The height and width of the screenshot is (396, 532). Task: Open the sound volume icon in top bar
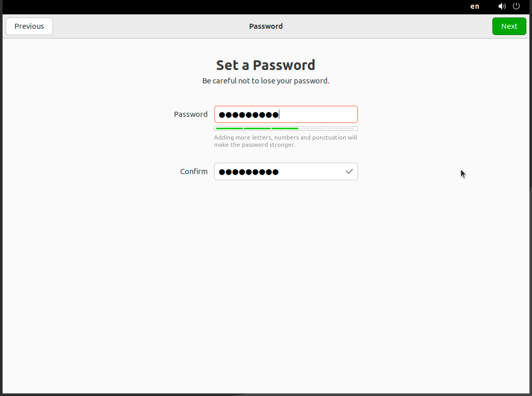[x=502, y=6]
